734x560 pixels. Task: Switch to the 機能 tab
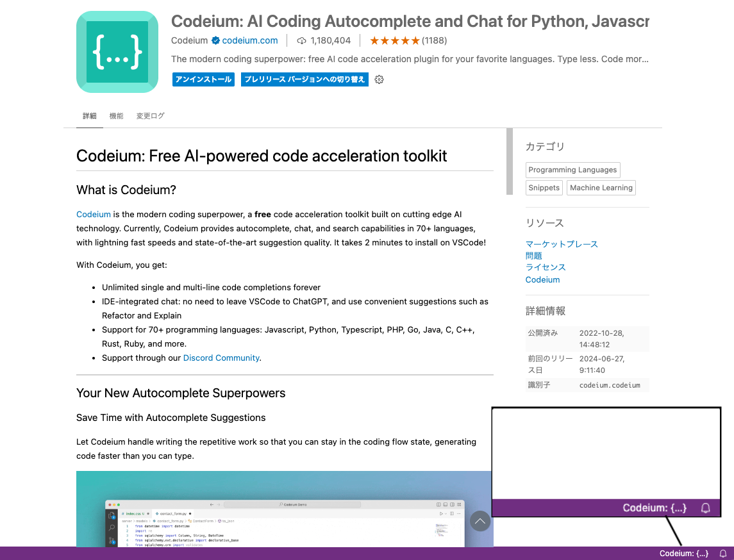click(x=116, y=115)
